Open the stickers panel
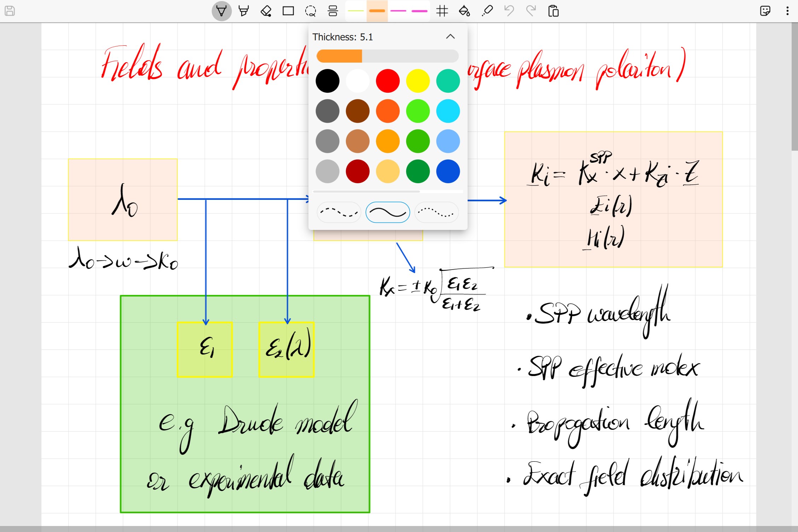Image resolution: width=798 pixels, height=532 pixels. pyautogui.click(x=765, y=11)
